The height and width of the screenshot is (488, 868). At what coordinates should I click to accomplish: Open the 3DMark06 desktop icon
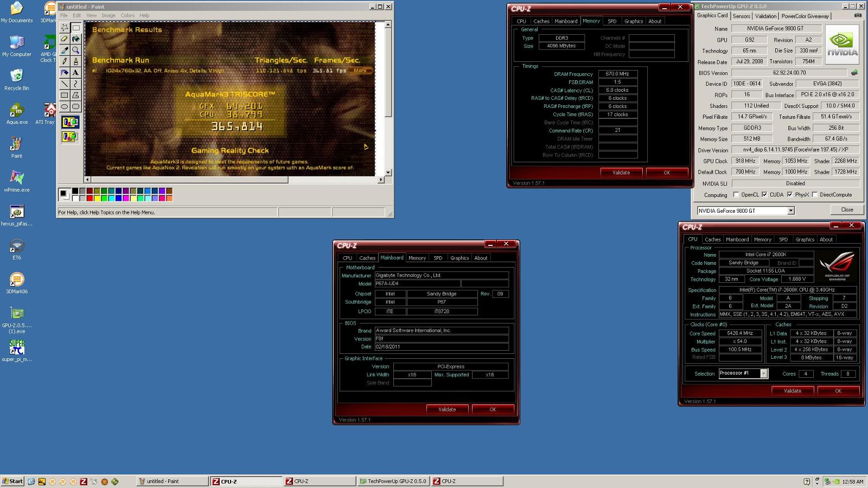pyautogui.click(x=17, y=283)
